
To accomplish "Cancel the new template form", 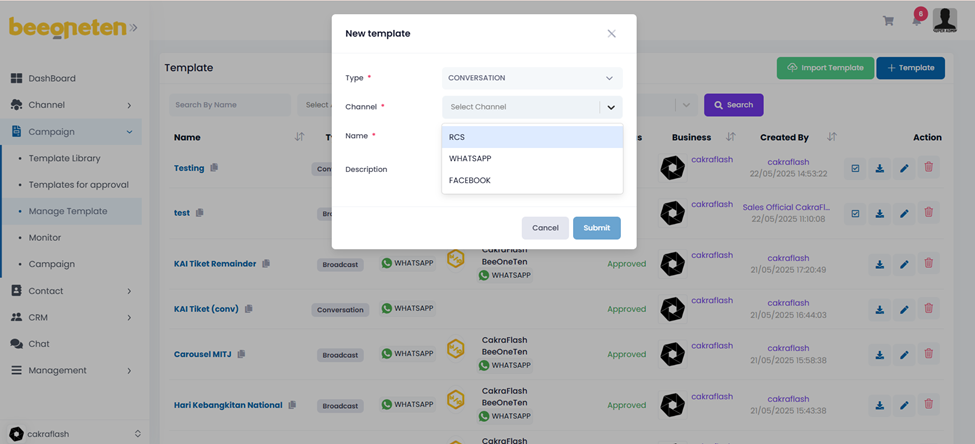I will [545, 228].
